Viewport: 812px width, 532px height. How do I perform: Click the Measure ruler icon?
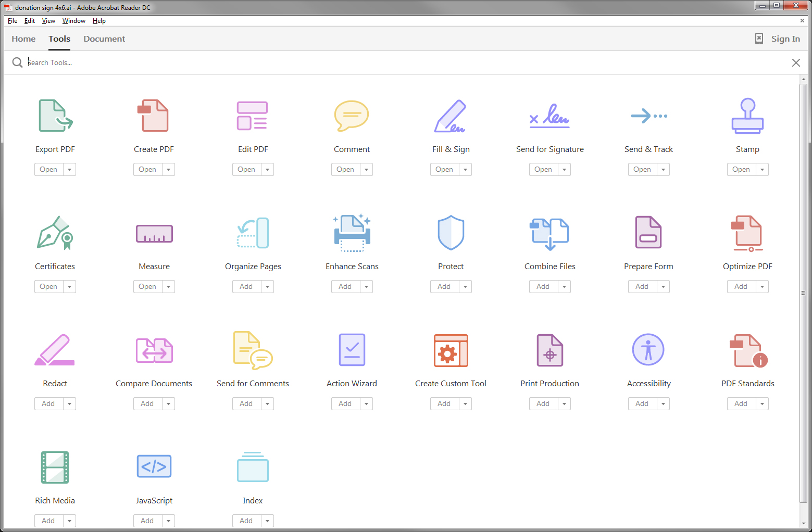[154, 233]
